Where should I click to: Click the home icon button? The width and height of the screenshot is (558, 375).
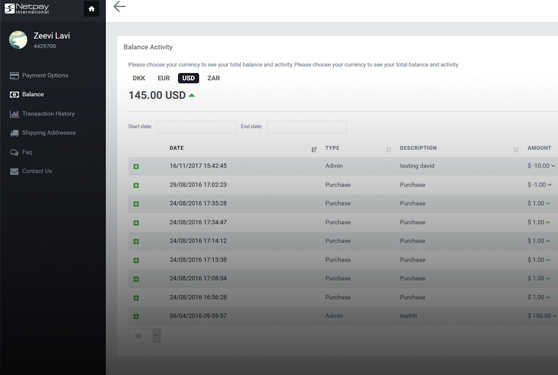click(91, 9)
